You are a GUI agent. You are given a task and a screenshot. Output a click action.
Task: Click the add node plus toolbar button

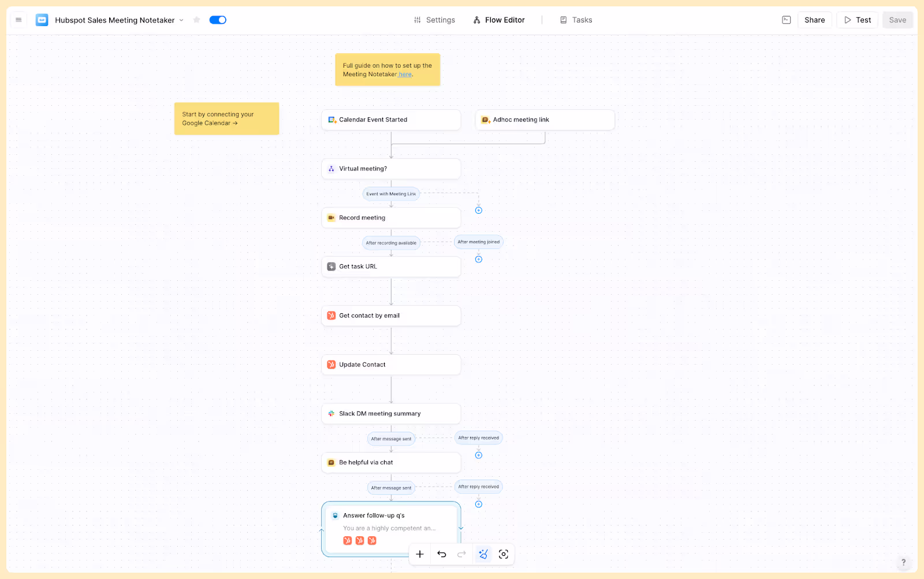pyautogui.click(x=420, y=554)
